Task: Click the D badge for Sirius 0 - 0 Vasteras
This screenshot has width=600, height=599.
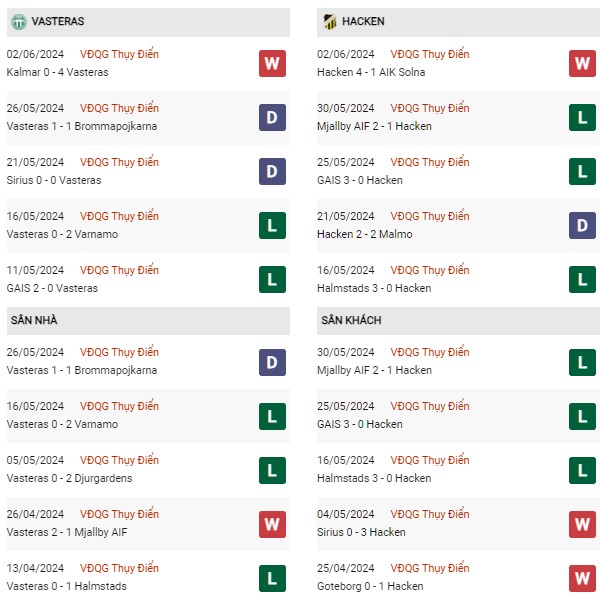Action: [x=272, y=171]
